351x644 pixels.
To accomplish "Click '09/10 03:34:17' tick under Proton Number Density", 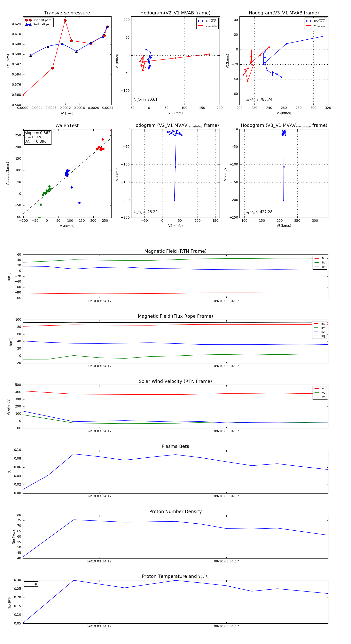I will 226,561.
